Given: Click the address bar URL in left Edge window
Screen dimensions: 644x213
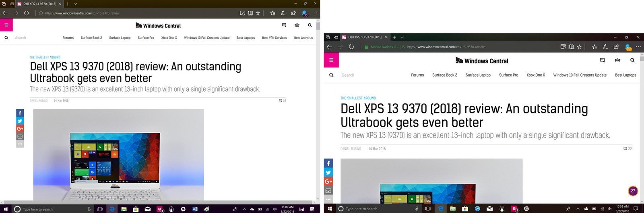Looking at the screenshot, I should coord(82,13).
